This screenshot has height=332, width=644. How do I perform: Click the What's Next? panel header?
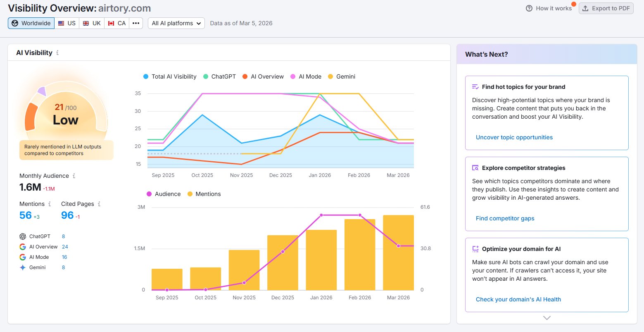pos(547,54)
